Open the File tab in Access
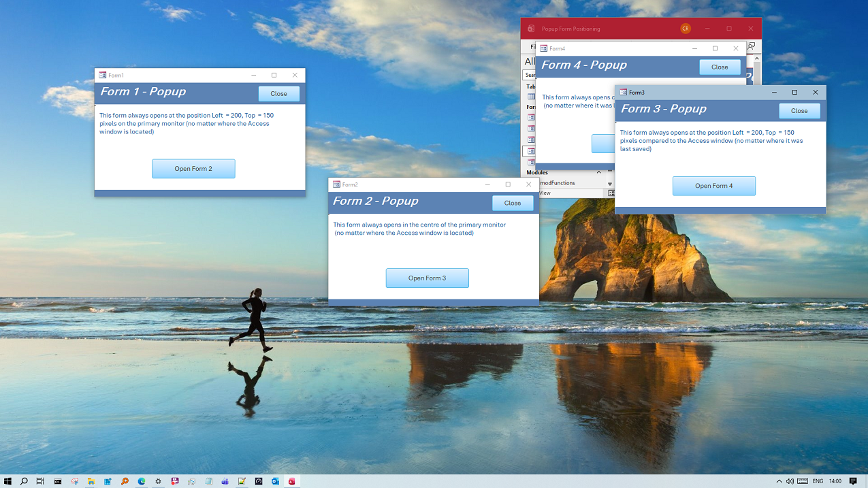The image size is (868, 488). tap(532, 47)
